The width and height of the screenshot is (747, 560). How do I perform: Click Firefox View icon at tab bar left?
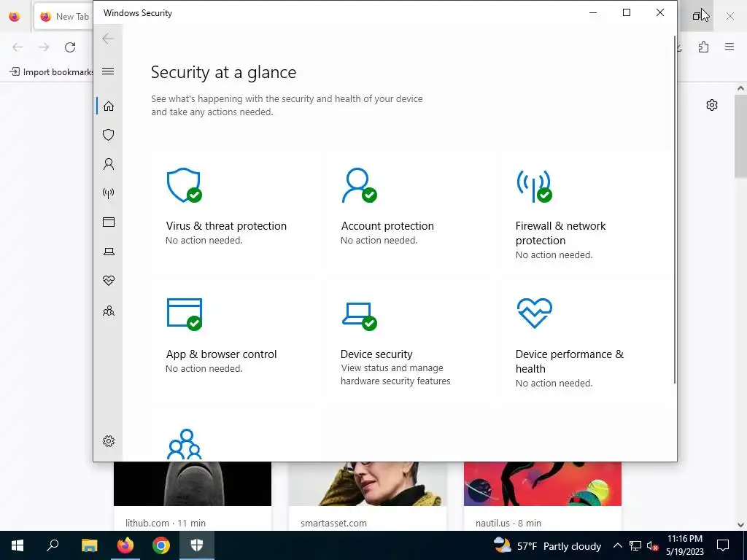(x=15, y=16)
